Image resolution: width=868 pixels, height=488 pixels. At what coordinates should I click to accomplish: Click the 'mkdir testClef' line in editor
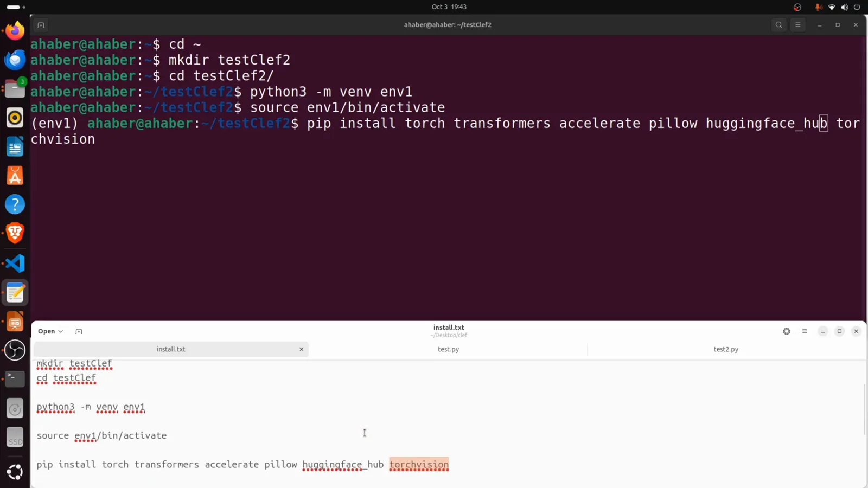(74, 363)
